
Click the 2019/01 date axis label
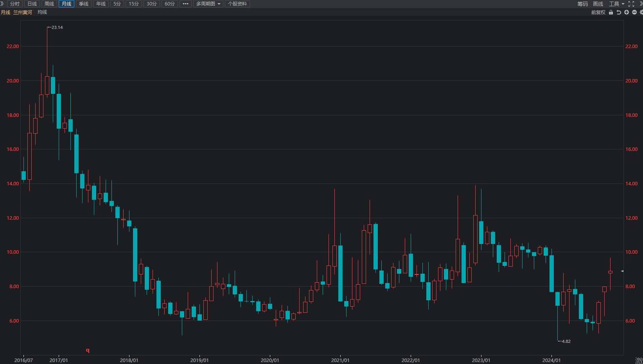[x=199, y=360]
